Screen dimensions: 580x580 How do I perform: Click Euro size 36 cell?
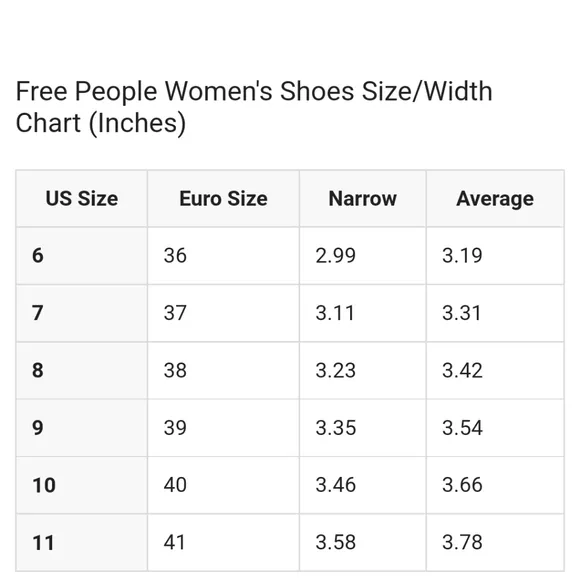tap(223, 256)
